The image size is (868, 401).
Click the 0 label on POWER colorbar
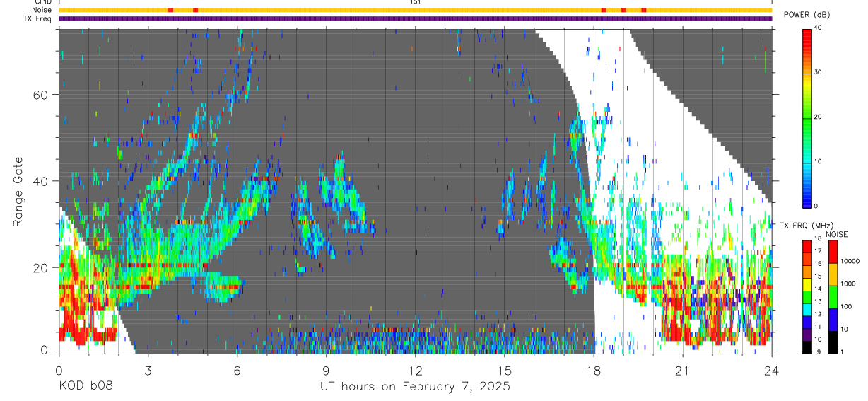(816, 206)
